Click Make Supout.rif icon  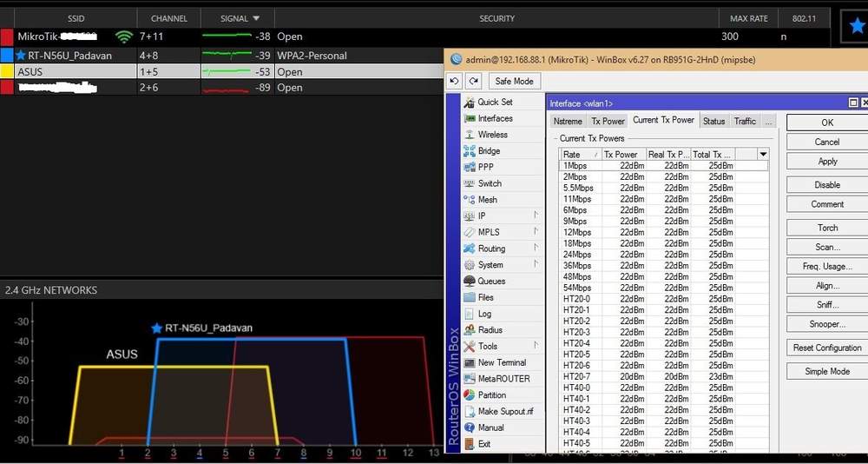pos(470,411)
